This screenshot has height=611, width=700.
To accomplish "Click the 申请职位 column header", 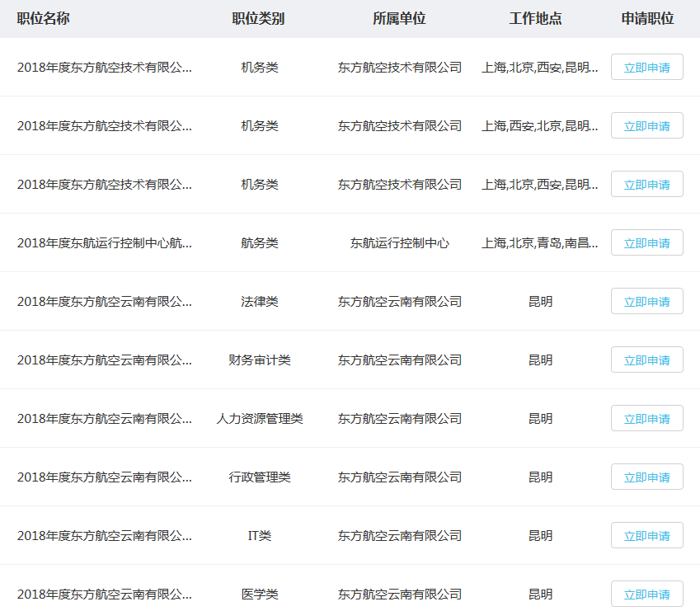I will pos(647,19).
